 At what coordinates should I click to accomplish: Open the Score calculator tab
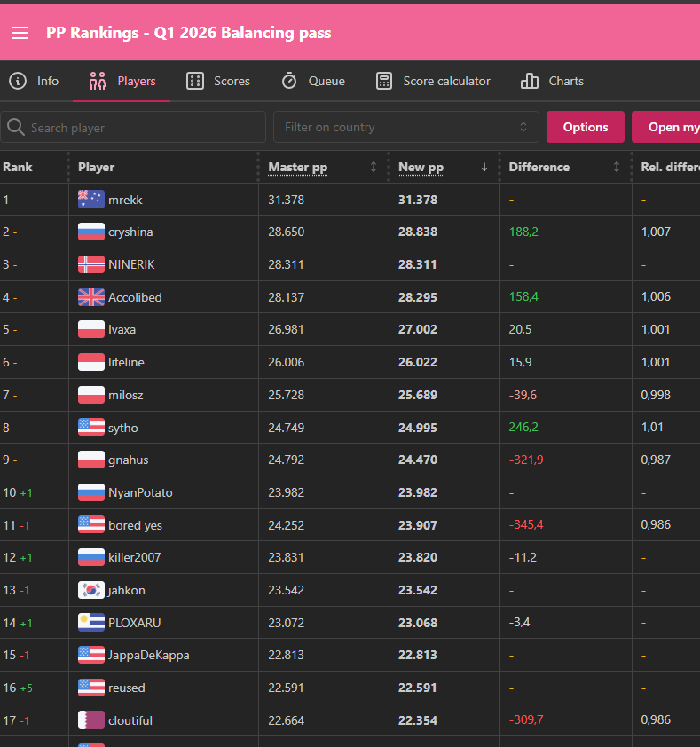coord(433,81)
